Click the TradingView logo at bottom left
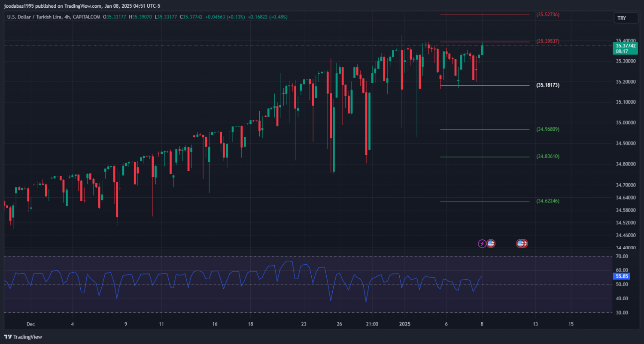The height and width of the screenshot is (344, 644). (23, 337)
